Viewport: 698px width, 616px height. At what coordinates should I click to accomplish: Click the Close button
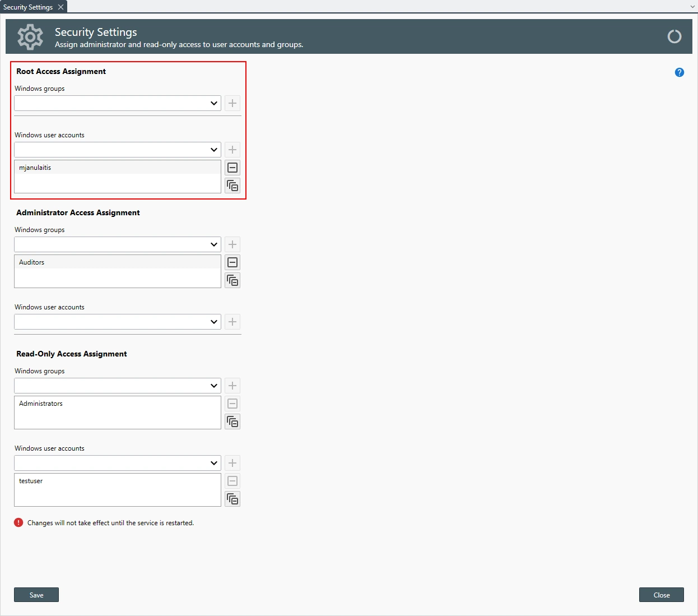(x=662, y=595)
